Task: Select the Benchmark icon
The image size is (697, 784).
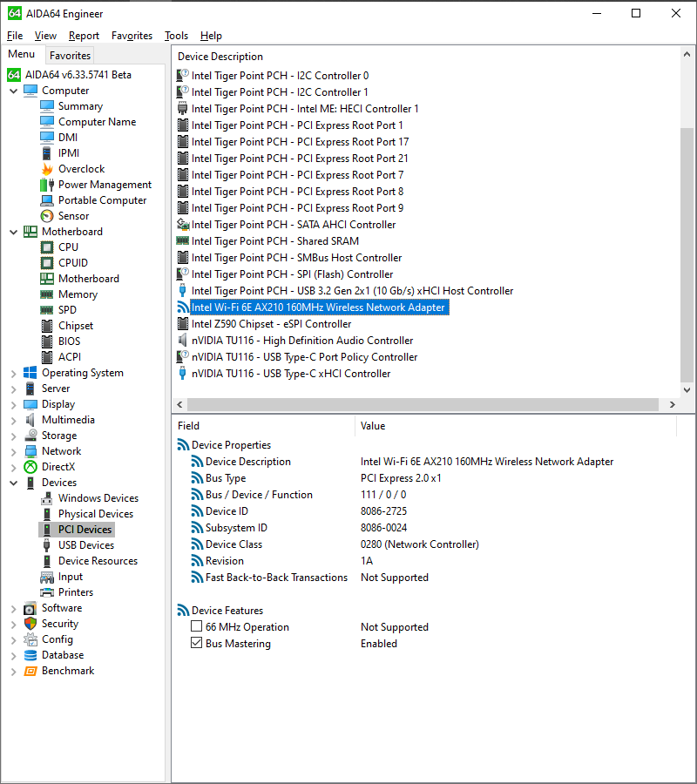Action: [30, 671]
